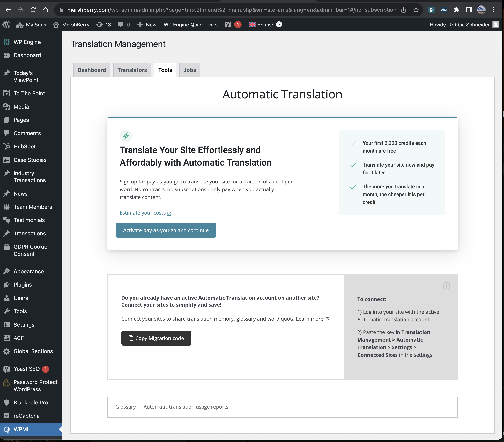
Task: Open Global Sections in sidebar
Action: tap(31, 351)
